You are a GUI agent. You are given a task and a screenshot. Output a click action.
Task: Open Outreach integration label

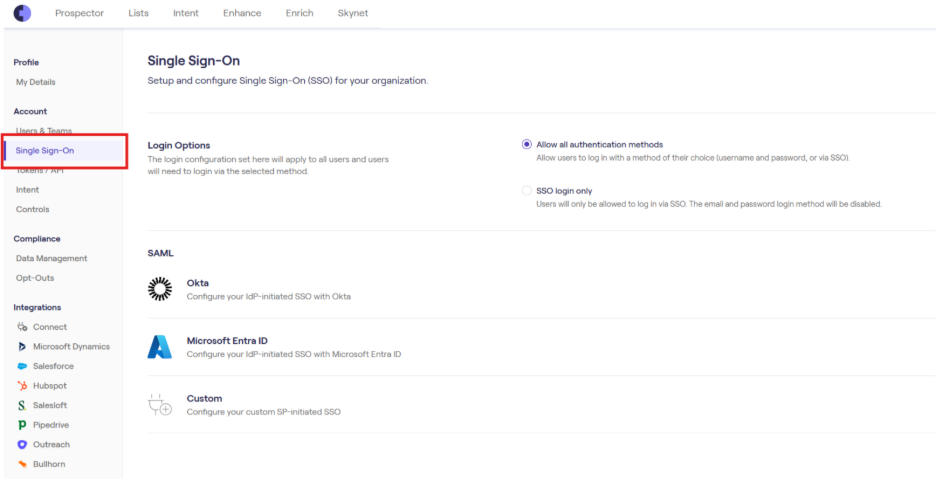click(51, 445)
